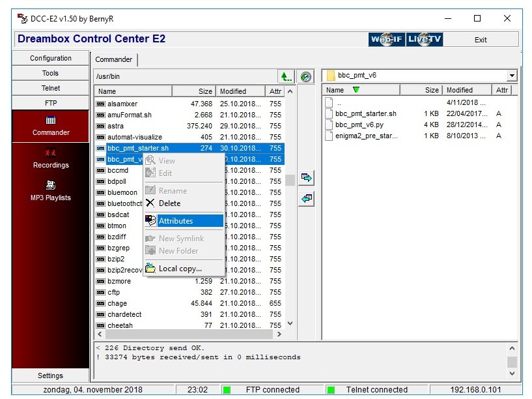The height and width of the screenshot is (399, 532).
Task: Copy selected files to the right pane
Action: pos(307,177)
